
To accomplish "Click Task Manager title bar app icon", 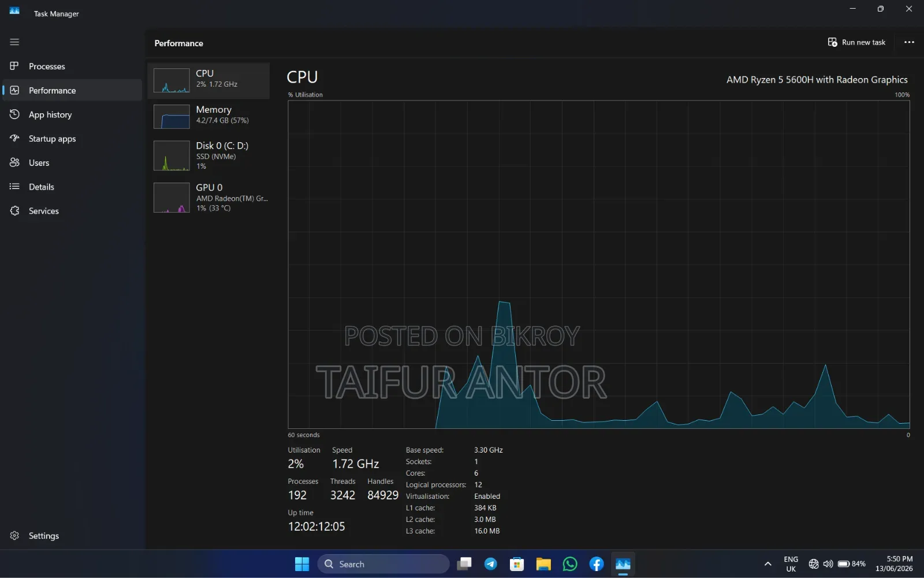I will click(14, 12).
